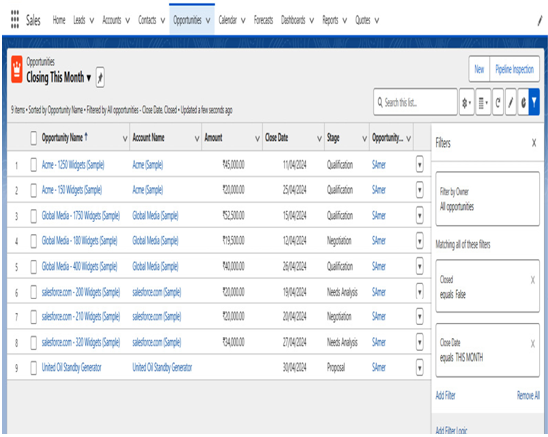
Task: Refresh the opportunities list
Action: click(x=498, y=102)
